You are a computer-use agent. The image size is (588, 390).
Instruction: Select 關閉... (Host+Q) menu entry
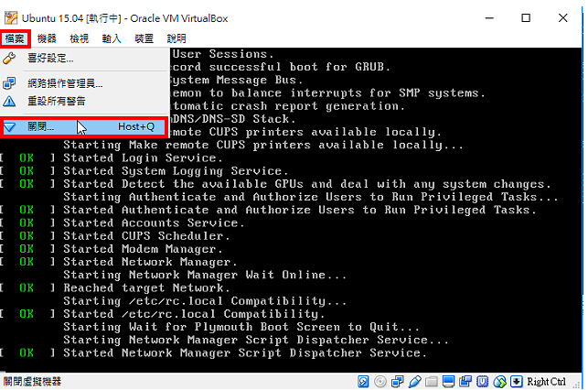click(83, 127)
